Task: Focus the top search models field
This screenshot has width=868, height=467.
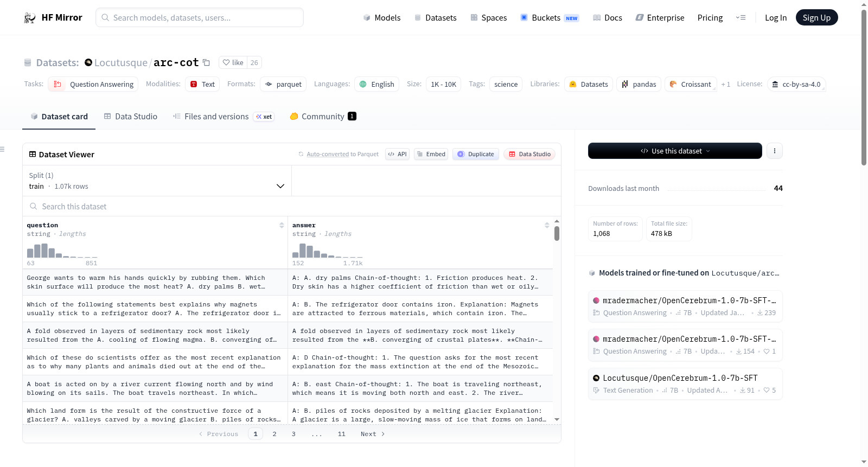Action: (x=200, y=17)
